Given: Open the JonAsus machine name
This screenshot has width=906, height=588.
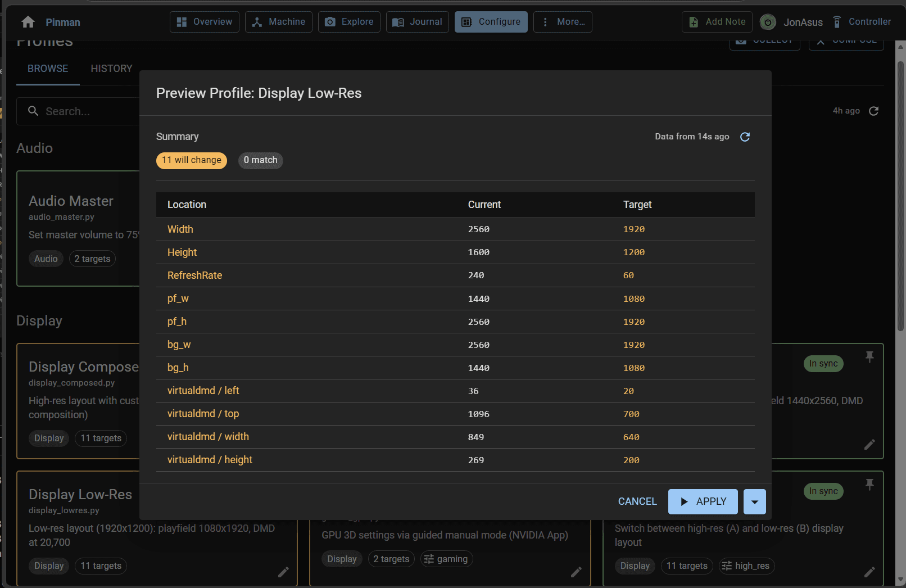Looking at the screenshot, I should (803, 22).
